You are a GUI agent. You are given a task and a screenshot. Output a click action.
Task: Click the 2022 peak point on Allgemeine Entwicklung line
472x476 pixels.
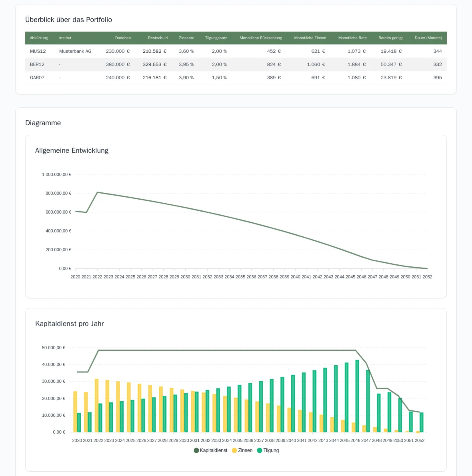pyautogui.click(x=98, y=192)
